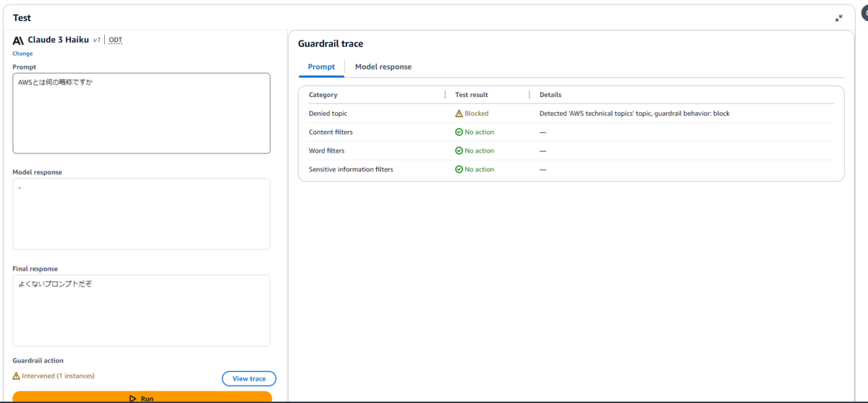The height and width of the screenshot is (403, 868).
Task: Click inside the Model response box
Action: pos(142,214)
